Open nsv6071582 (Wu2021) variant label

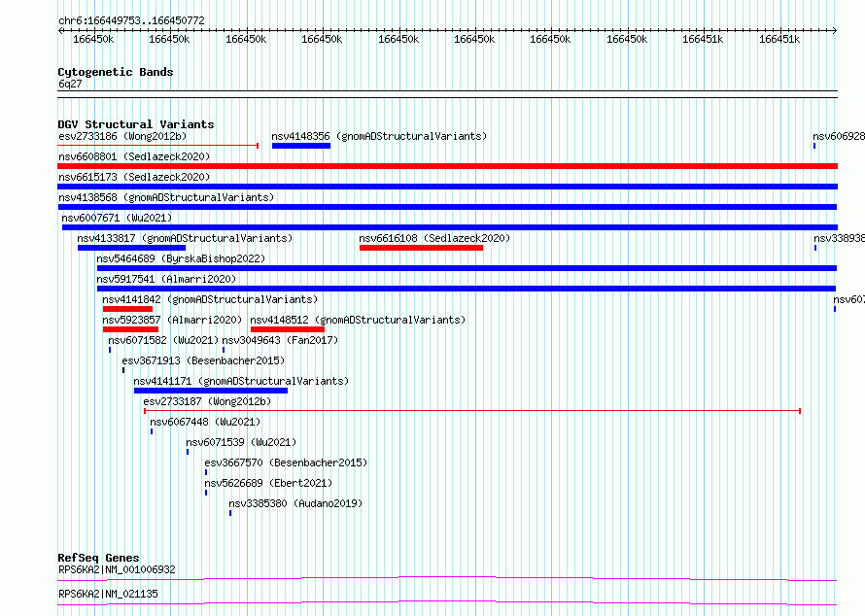pos(163,340)
